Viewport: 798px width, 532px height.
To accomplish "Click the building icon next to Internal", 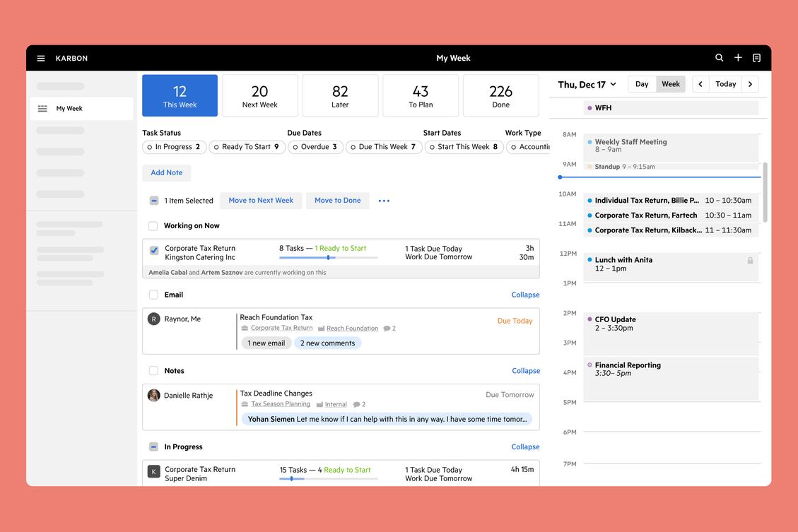I will pyautogui.click(x=319, y=404).
